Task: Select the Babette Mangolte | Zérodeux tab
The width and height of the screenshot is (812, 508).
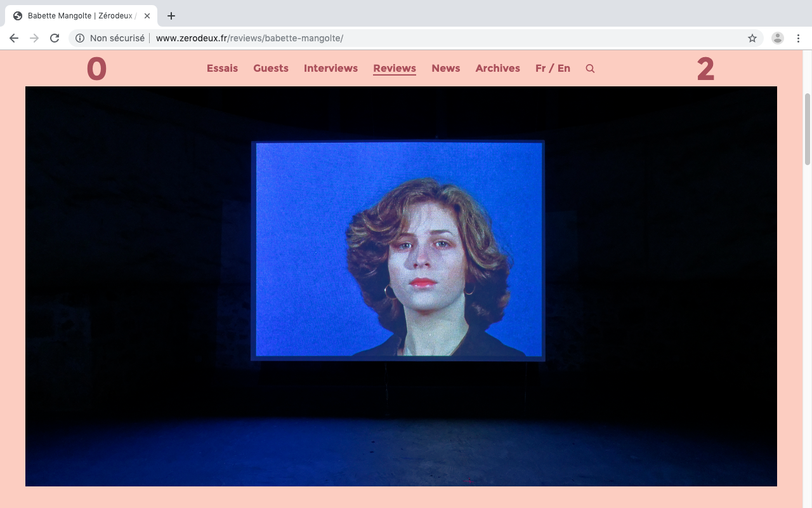Action: (x=81, y=16)
